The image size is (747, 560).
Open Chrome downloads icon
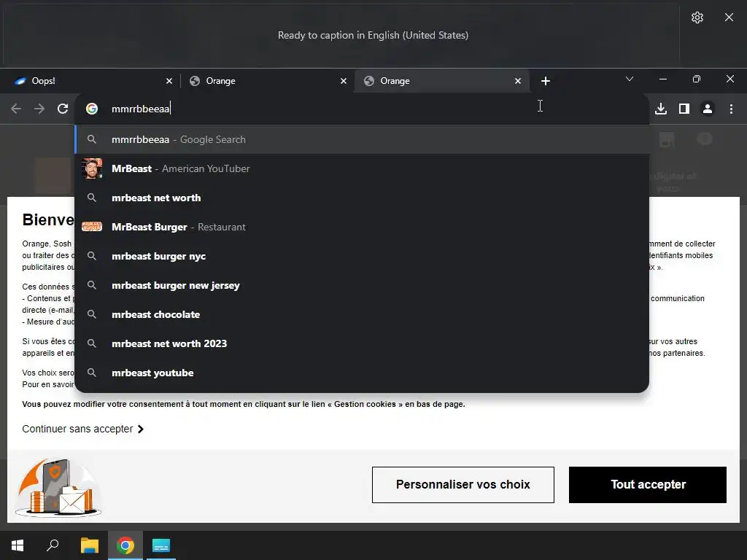pyautogui.click(x=661, y=109)
